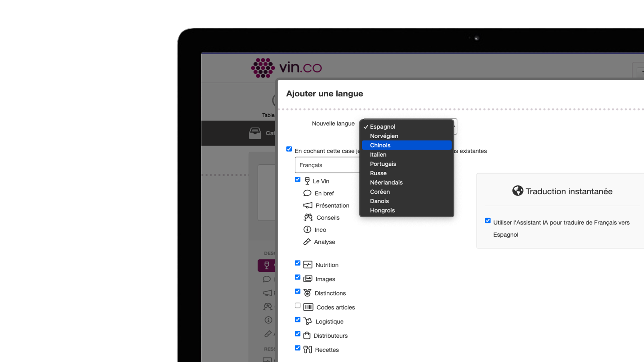Click the Logistique hand-truck icon
Viewport: 644px width, 362px height.
pos(308,321)
